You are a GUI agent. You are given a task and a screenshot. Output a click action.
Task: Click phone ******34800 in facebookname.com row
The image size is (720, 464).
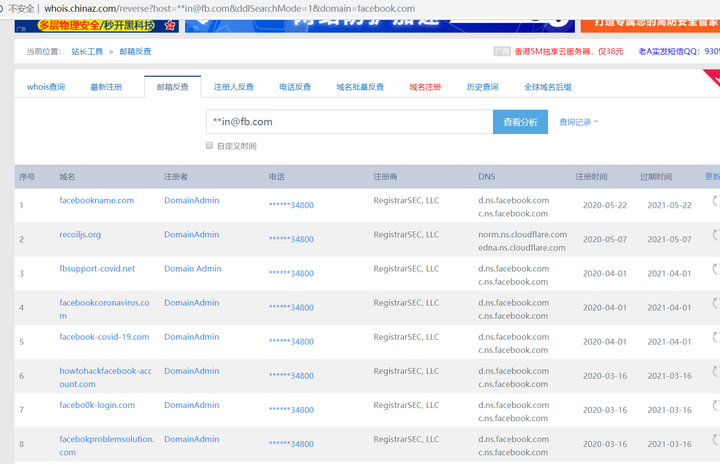point(292,205)
